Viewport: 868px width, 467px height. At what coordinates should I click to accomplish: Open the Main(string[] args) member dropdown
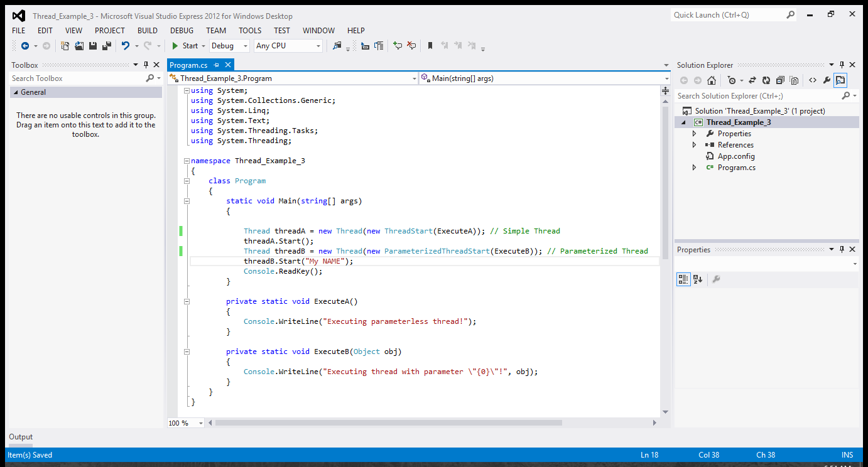[667, 78]
